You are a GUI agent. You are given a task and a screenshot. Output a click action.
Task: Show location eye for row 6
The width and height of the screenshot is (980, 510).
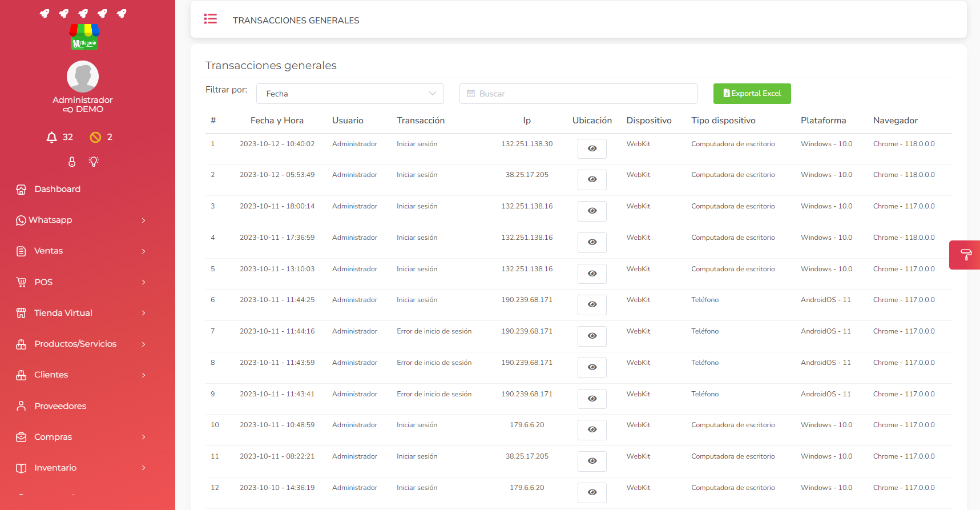point(592,304)
